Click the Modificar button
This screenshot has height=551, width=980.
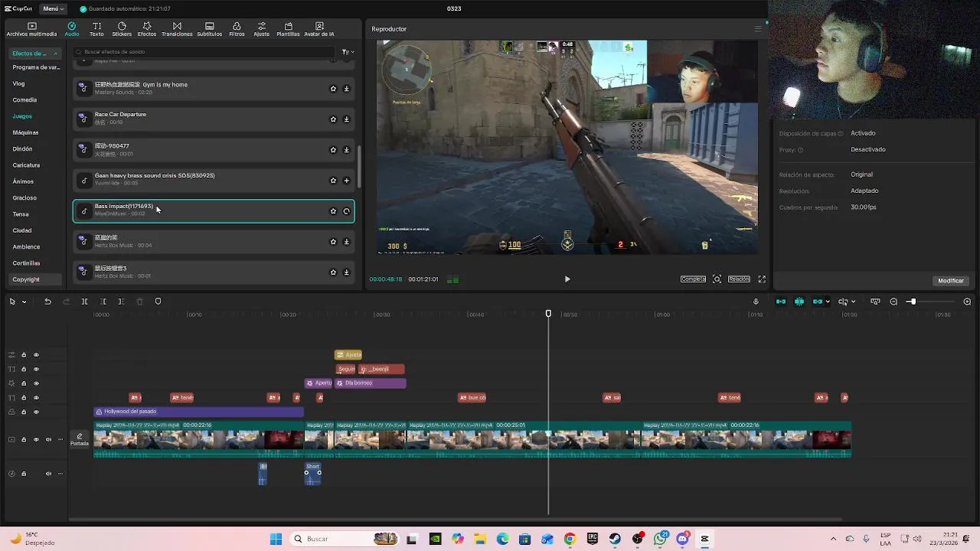coord(951,281)
